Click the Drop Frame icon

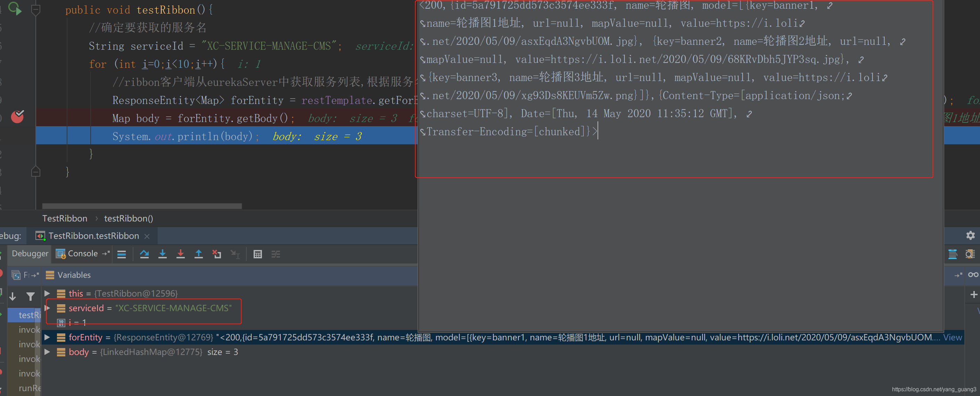pos(217,254)
